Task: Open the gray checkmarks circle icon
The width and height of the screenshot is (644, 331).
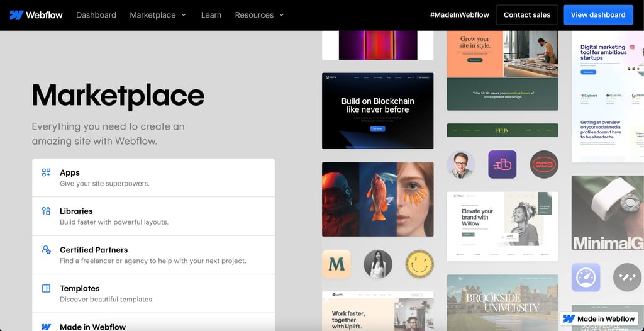Action: coord(627,278)
